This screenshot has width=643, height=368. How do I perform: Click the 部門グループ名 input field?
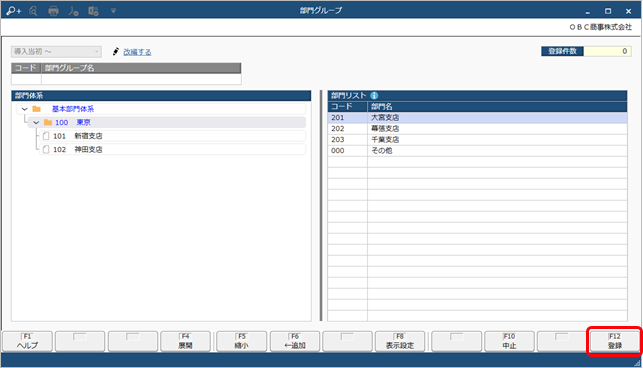[141, 79]
